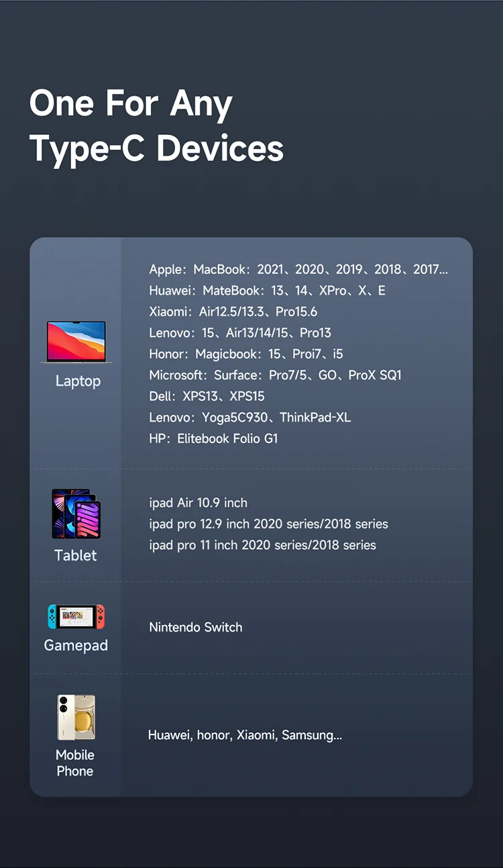Click the 'HP: Elitebook Folio G1' line
The image size is (503, 868).
(213, 438)
